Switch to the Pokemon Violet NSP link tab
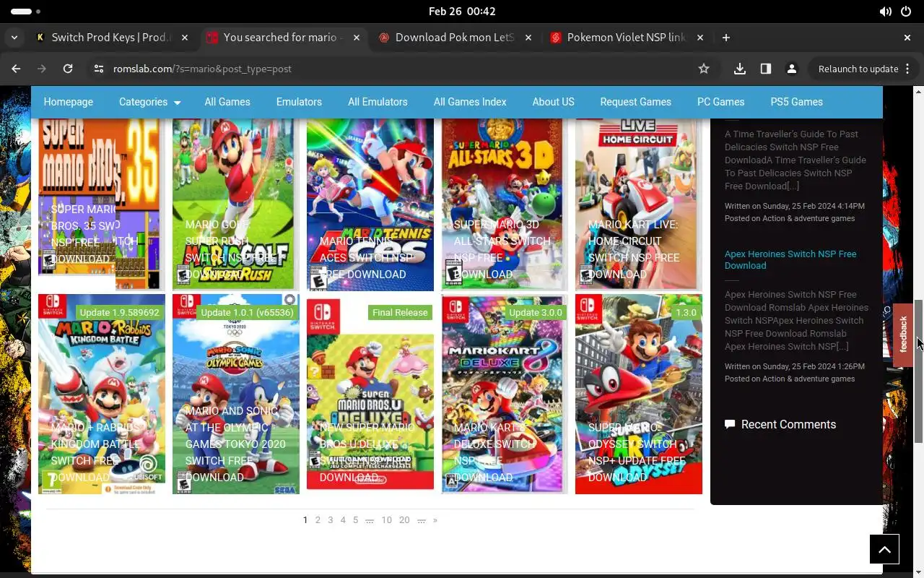 626,38
